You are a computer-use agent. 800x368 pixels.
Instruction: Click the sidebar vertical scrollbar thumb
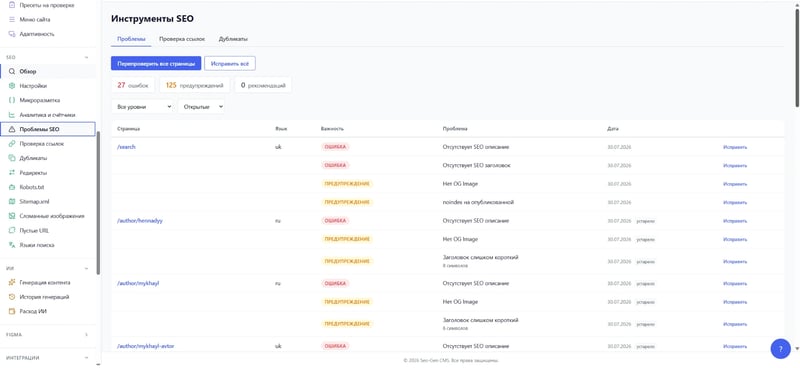coord(98,203)
